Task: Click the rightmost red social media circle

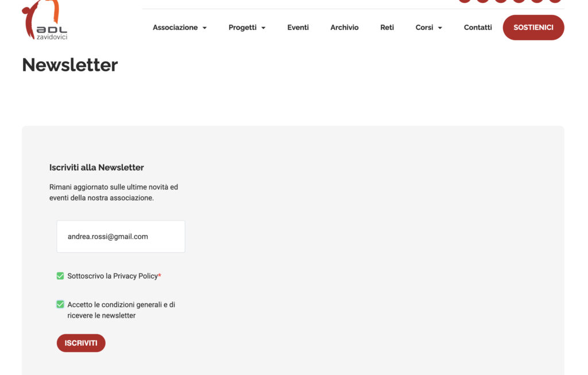Action: [x=555, y=1]
